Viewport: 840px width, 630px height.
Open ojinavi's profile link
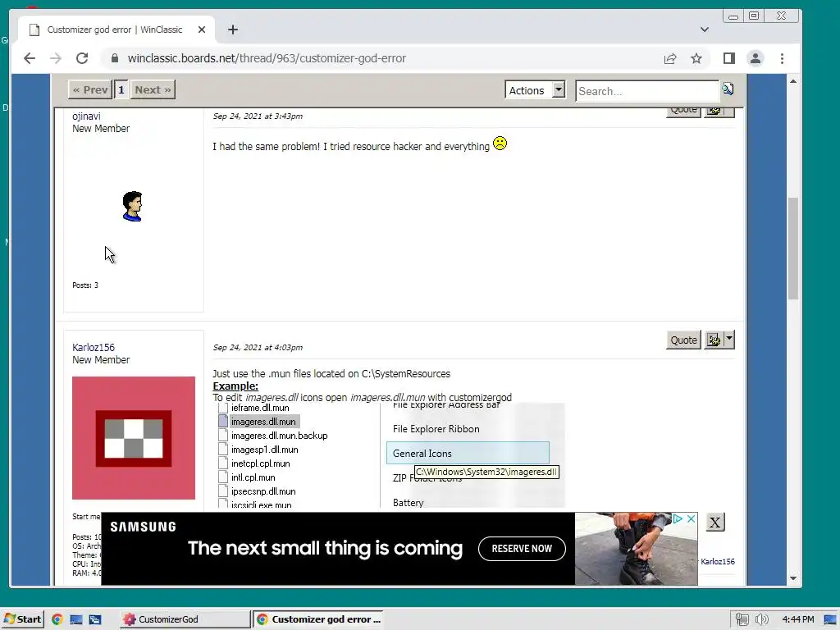[x=86, y=116]
